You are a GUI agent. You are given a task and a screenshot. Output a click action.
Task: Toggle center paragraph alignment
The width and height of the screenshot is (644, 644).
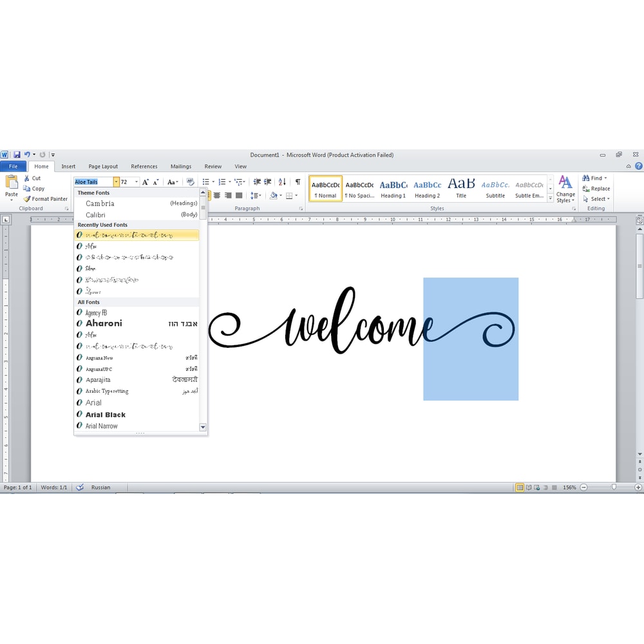217,195
